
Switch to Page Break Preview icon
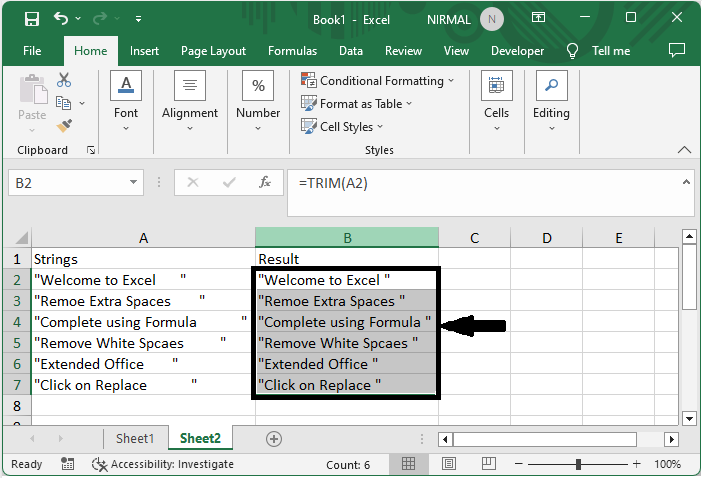click(488, 464)
